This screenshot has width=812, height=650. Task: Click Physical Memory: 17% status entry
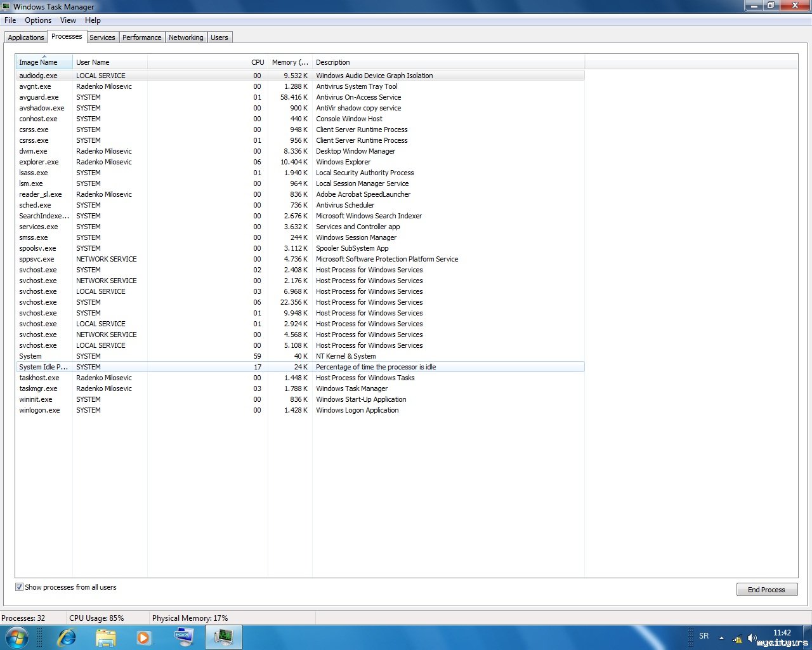[x=190, y=618]
